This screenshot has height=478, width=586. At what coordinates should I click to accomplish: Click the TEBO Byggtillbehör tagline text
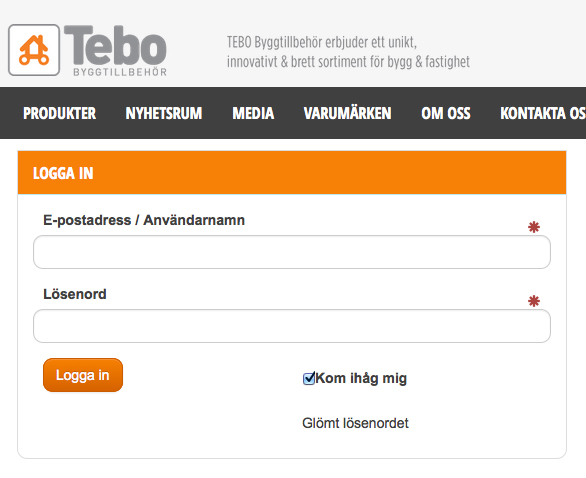348,52
